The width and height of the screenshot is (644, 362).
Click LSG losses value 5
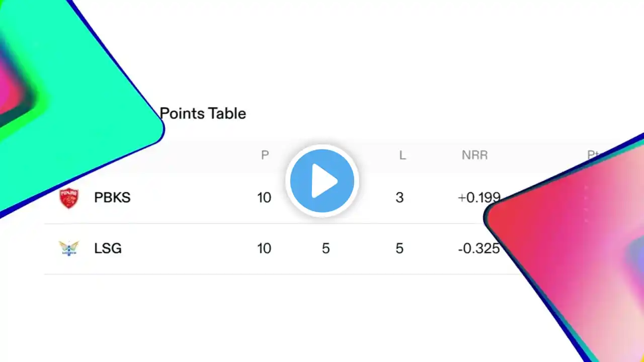pyautogui.click(x=399, y=248)
